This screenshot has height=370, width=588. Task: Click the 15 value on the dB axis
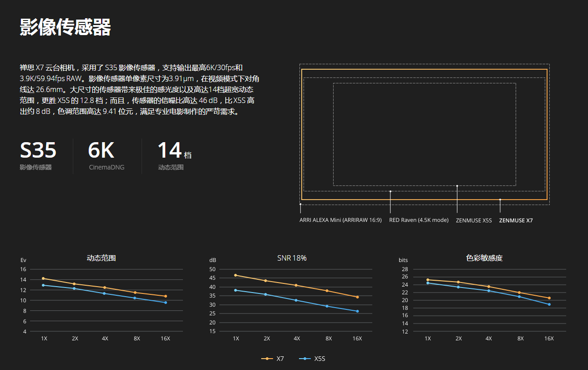(x=213, y=331)
